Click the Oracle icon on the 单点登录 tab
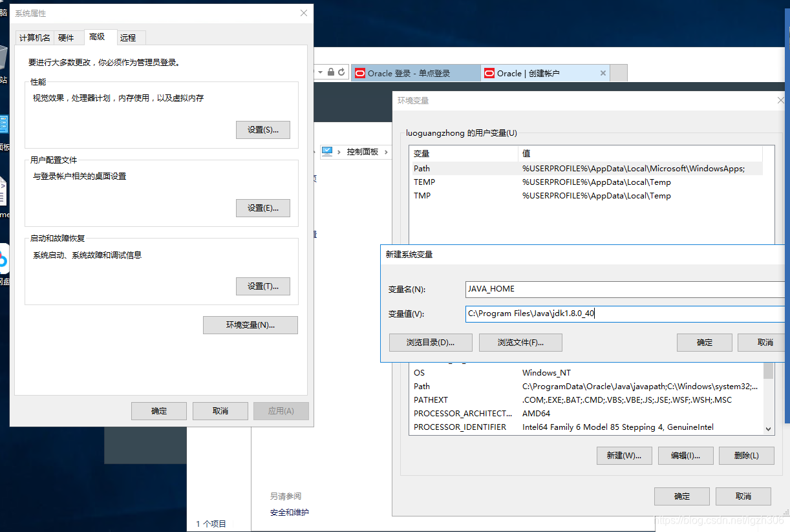The image size is (790, 532). (x=360, y=72)
